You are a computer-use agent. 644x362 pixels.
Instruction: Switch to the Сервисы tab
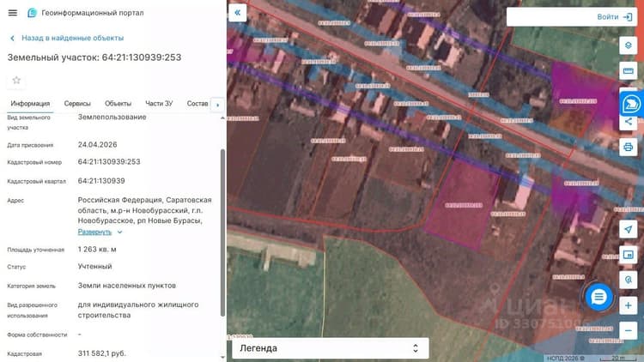(x=77, y=104)
